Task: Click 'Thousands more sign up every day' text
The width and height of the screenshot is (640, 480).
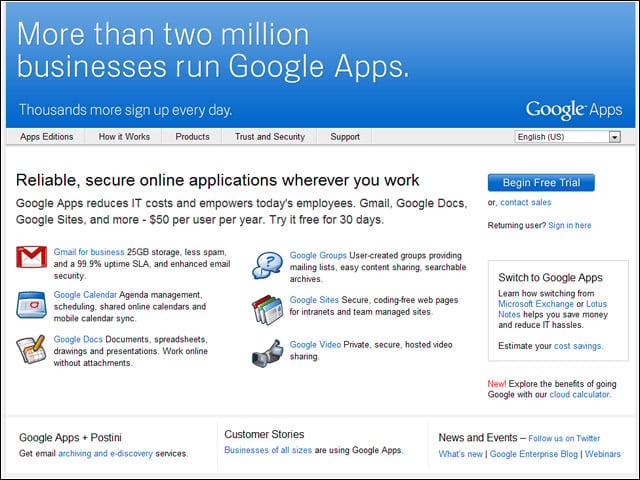Action: tap(125, 110)
